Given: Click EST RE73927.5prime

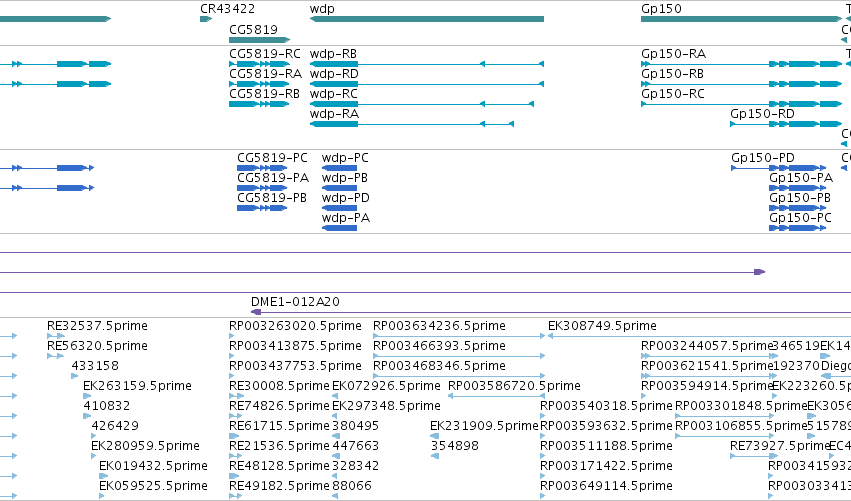Looking at the screenshot, I should [x=780, y=446].
